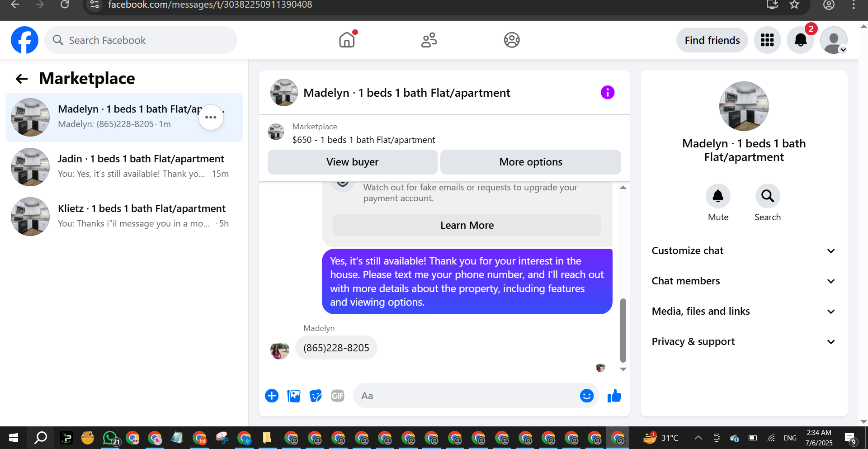Click the browser install app icon
This screenshot has width=868, height=449.
[771, 5]
